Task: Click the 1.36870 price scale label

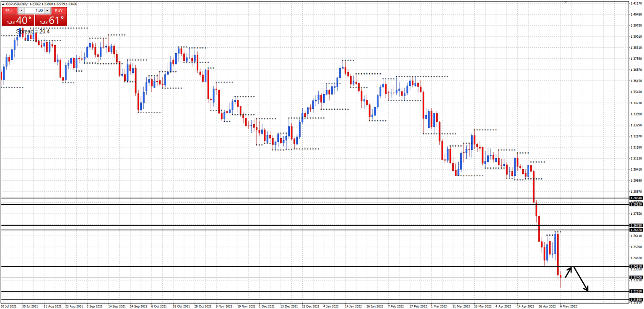Action: (636, 70)
